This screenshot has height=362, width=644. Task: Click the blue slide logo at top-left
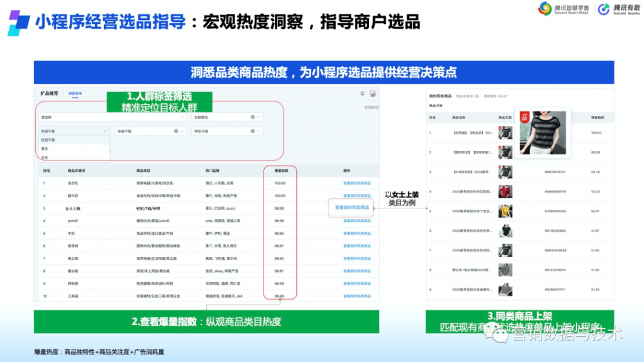tap(18, 22)
